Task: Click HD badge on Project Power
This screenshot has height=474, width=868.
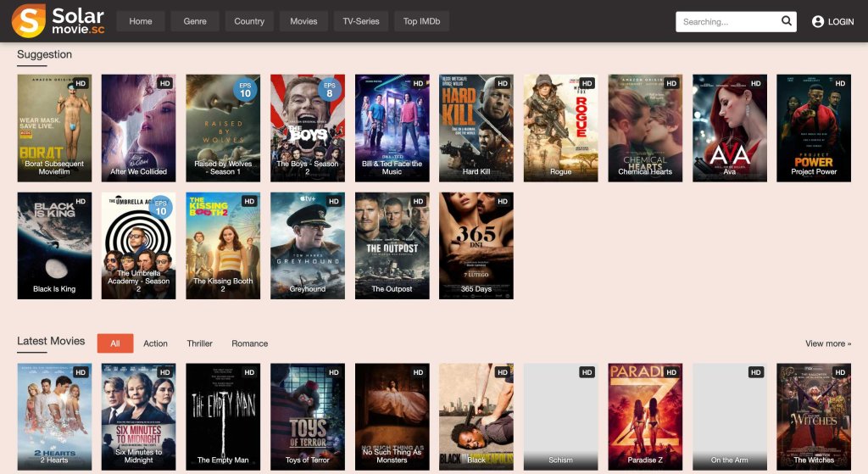Action: pyautogui.click(x=840, y=84)
